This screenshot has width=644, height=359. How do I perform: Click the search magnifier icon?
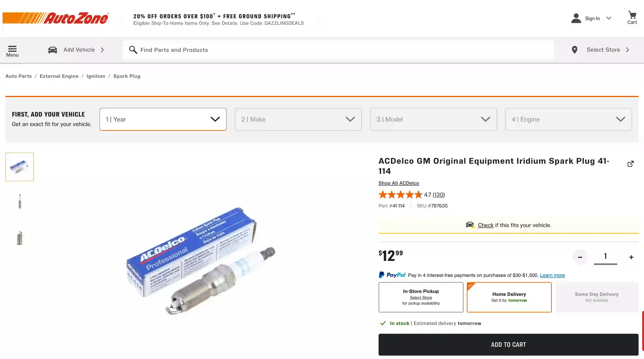133,50
